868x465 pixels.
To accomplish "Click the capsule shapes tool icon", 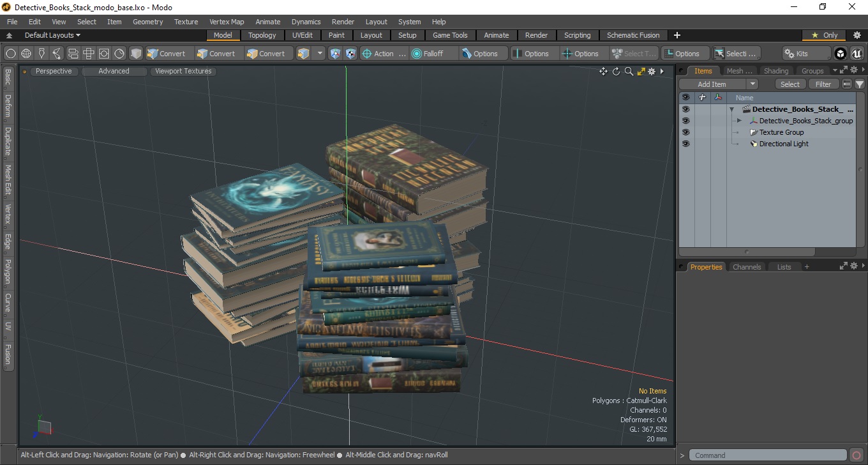I will [73, 54].
